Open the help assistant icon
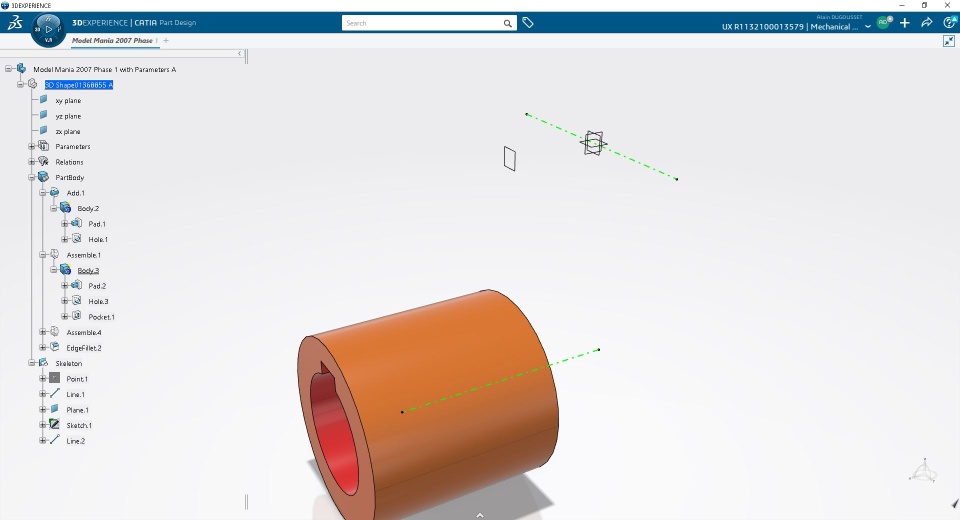The width and height of the screenshot is (960, 520). [x=950, y=23]
